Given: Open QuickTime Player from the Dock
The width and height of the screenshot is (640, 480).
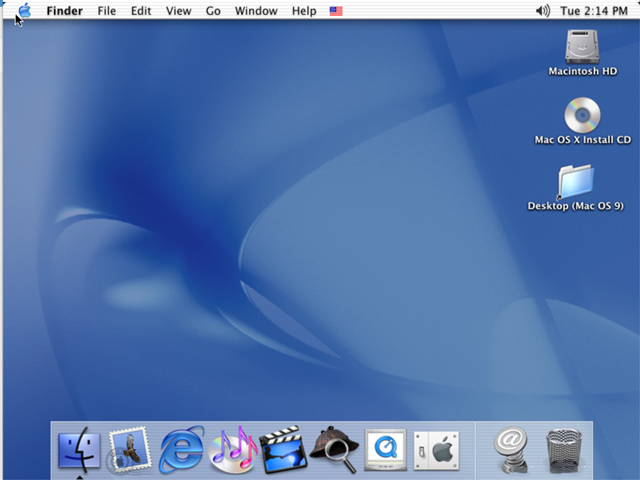Looking at the screenshot, I should [385, 449].
